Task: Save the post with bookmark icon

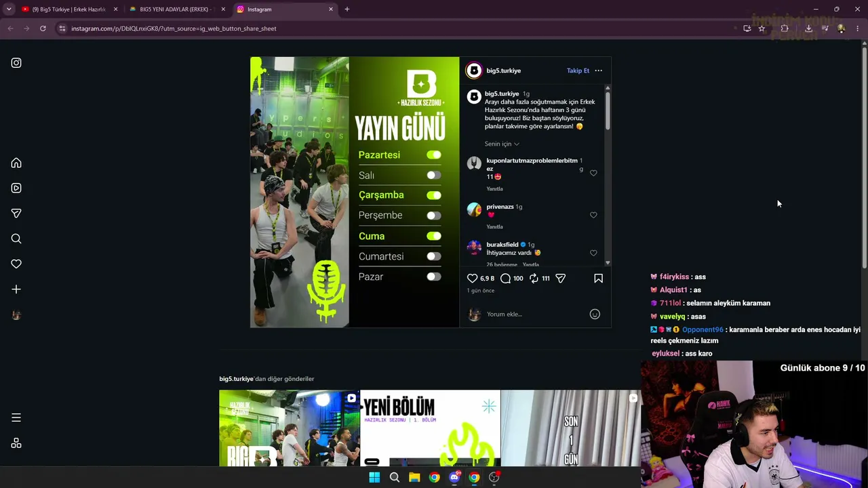Action: coord(599,278)
